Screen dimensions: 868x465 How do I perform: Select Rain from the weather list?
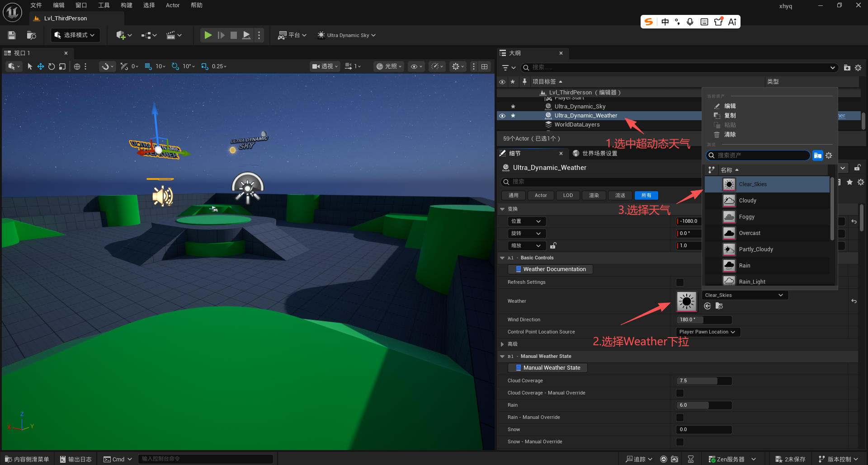[x=767, y=266]
